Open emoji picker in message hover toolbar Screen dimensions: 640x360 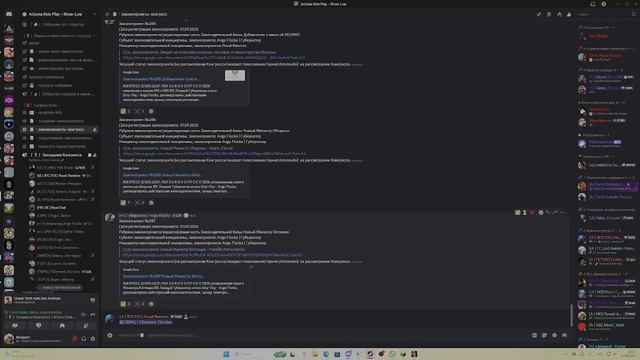[x=541, y=213]
